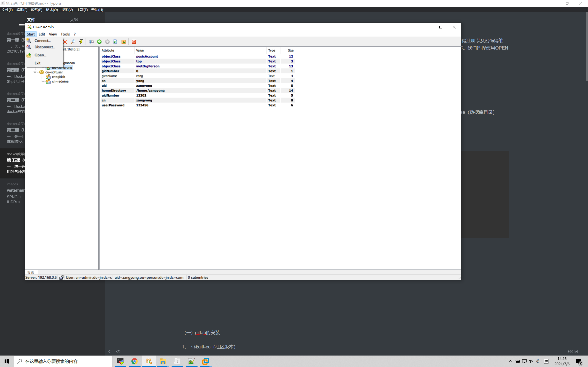
Task: Select the cn=redmine tree entry
Action: click(60, 81)
